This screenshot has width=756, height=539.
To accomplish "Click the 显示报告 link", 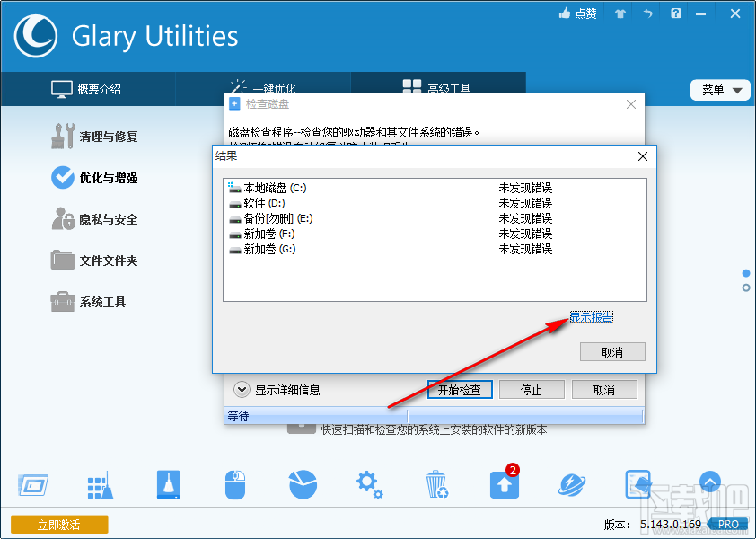I will click(591, 316).
